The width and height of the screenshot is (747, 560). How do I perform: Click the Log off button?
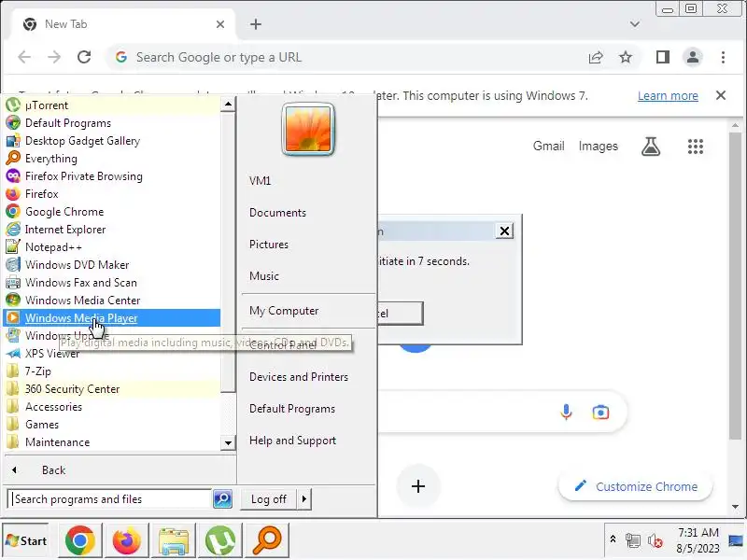(x=269, y=499)
